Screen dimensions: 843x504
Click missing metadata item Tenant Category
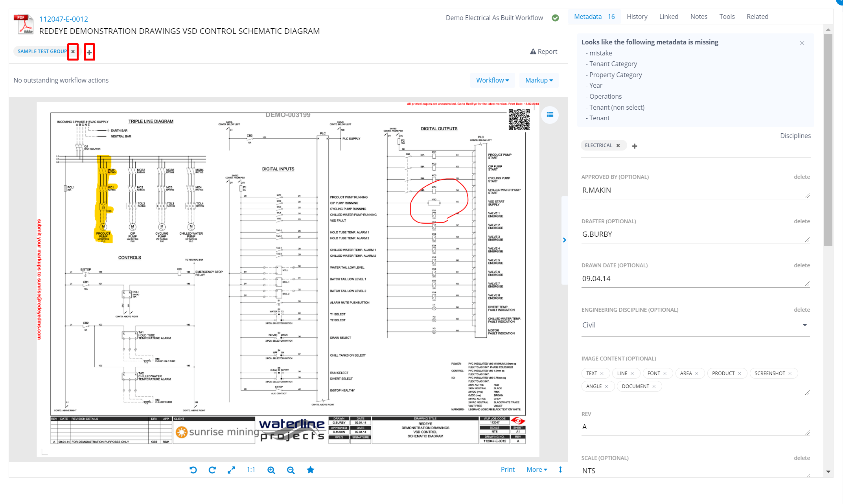pyautogui.click(x=613, y=64)
